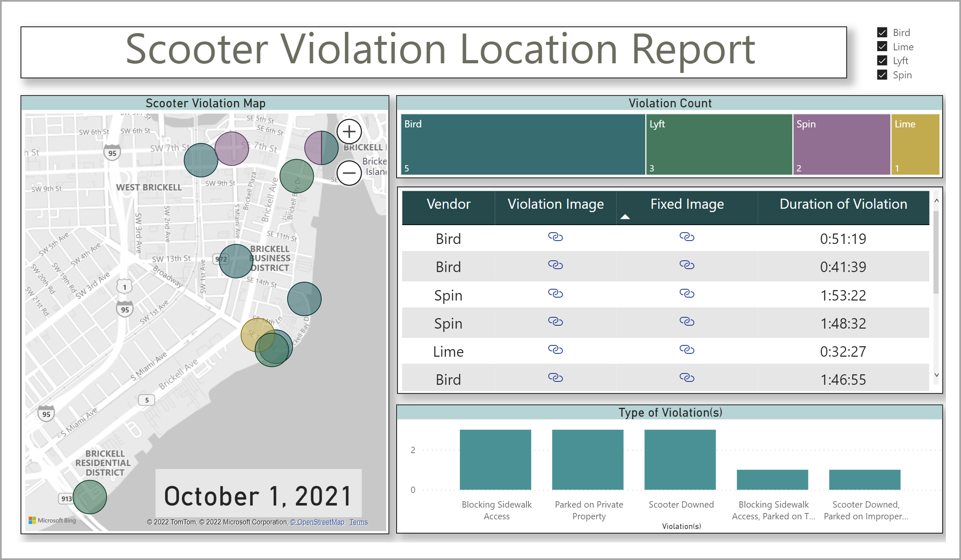Open fixed image link for 1:46:55 Bird row
The width and height of the screenshot is (961, 560).
(x=686, y=378)
